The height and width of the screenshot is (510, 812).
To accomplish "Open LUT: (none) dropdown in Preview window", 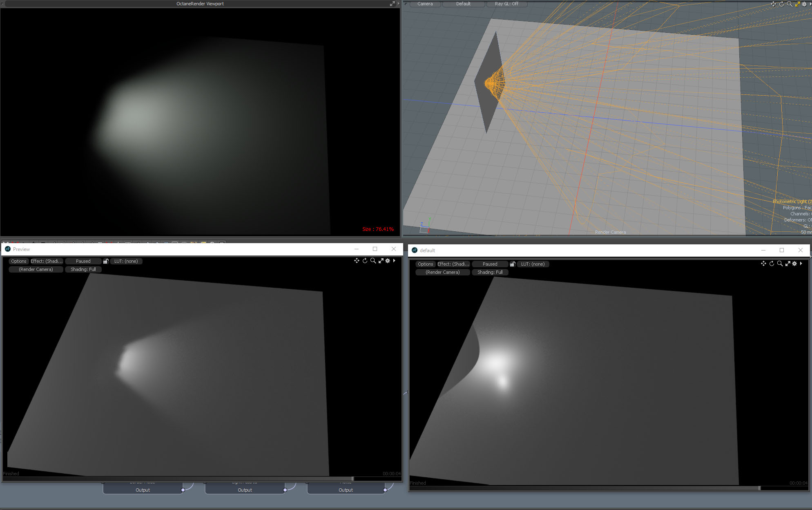I will coord(126,261).
